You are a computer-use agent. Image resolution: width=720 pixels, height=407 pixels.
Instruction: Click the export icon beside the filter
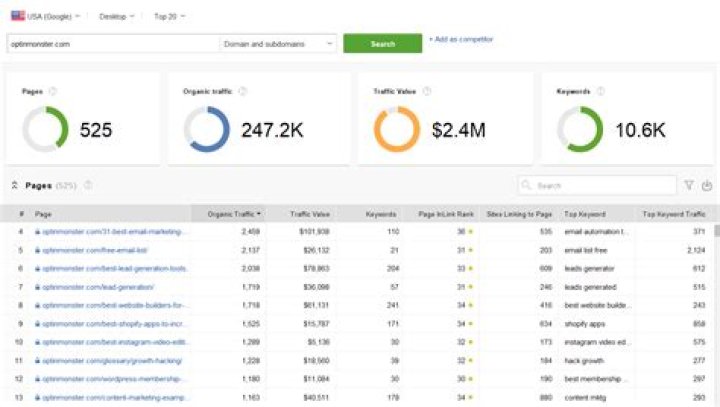click(707, 185)
